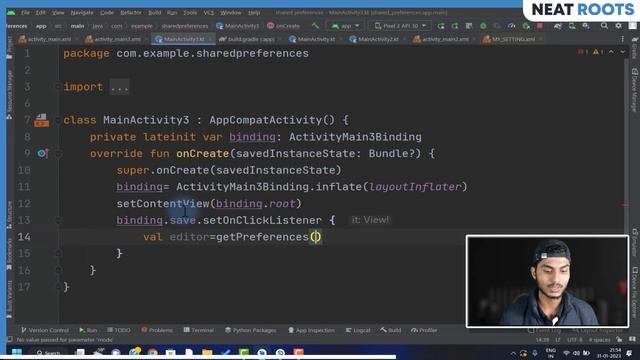Open the Event Log panel
Screen dimensions: 640x360
pos(544,330)
